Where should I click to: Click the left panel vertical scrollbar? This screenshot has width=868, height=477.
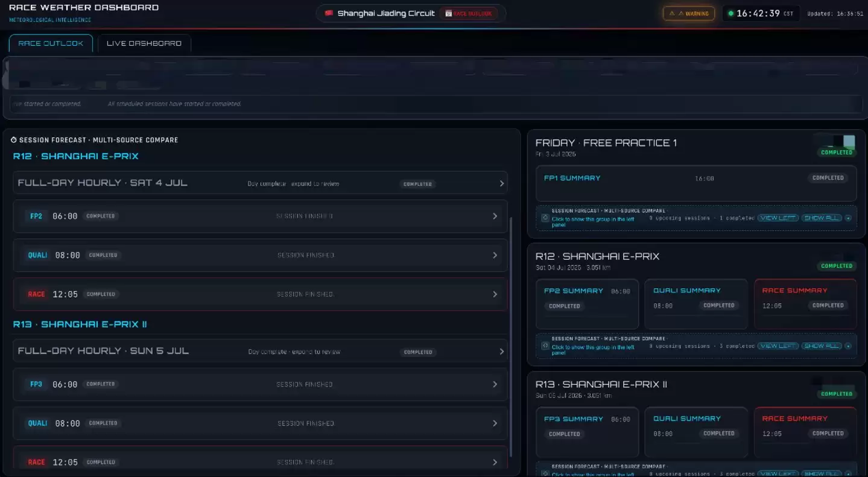(512, 338)
